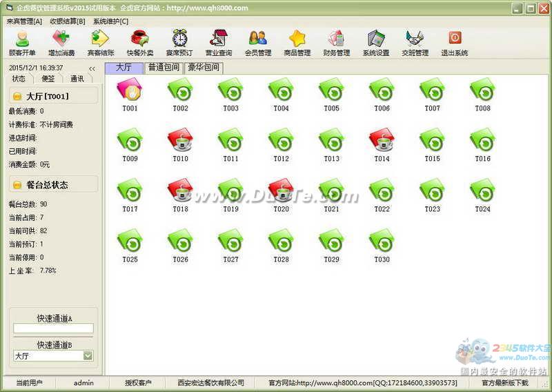The width and height of the screenshot is (552, 392).
Task: Collapse 餐台总状态 panel header
Action: coord(53,184)
